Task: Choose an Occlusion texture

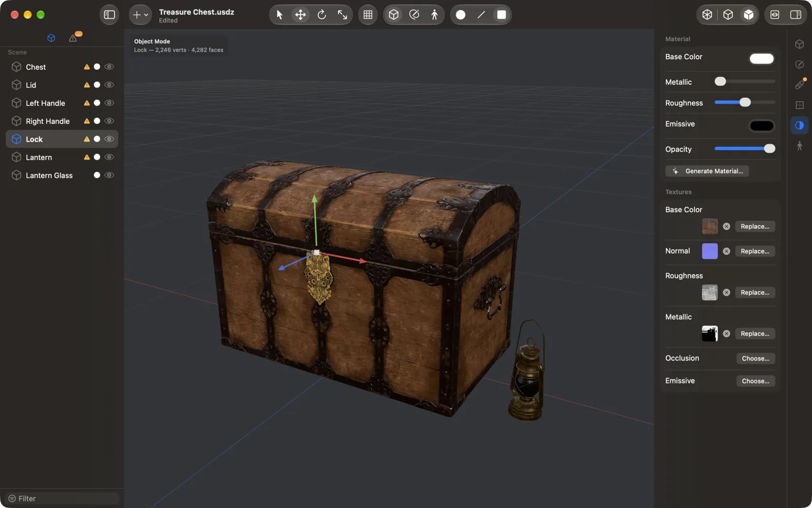Action: [756, 359]
